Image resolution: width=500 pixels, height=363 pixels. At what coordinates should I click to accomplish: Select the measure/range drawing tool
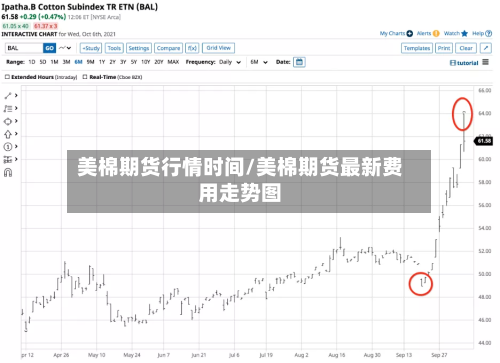click(x=8, y=159)
